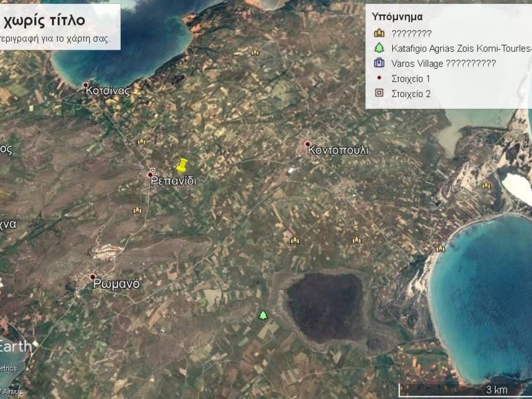Click the red dot marker at Κοντοπούλι
Screen dimensions: 532x399
[308, 144]
